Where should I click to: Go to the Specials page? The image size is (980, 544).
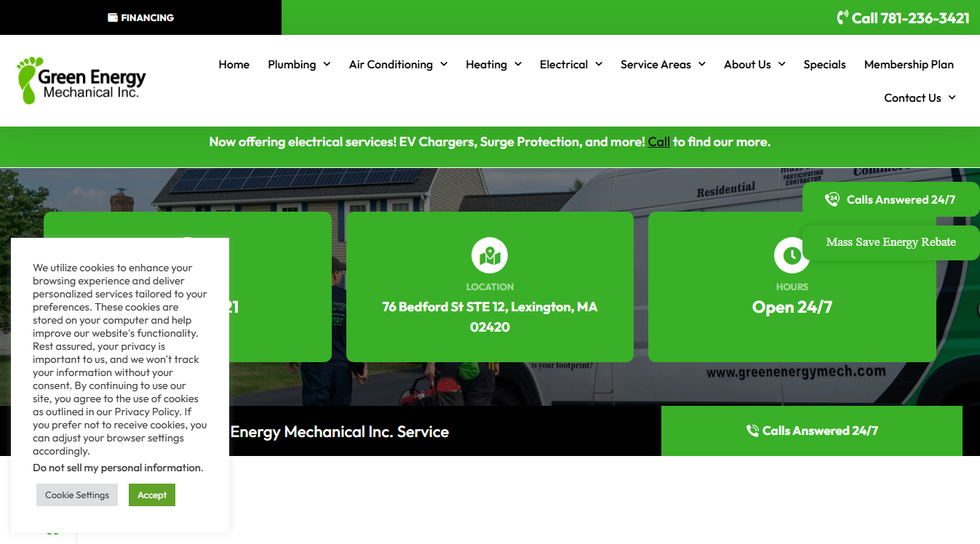click(x=824, y=64)
